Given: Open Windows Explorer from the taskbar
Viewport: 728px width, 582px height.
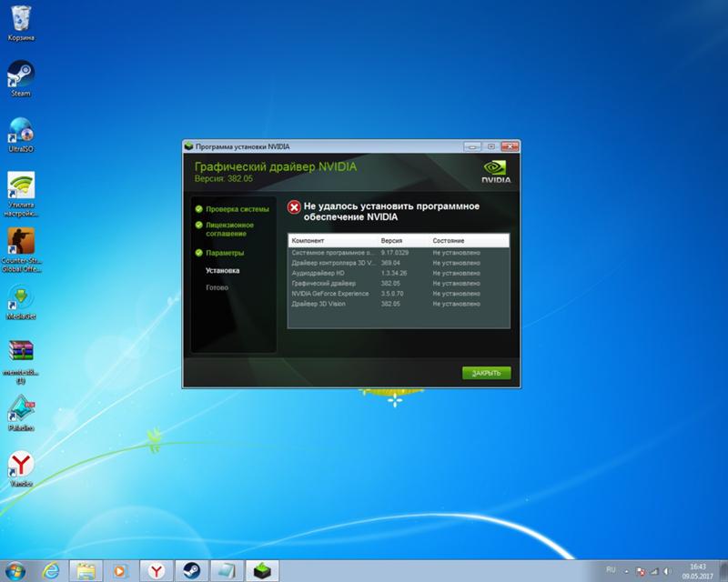Looking at the screenshot, I should [86, 571].
